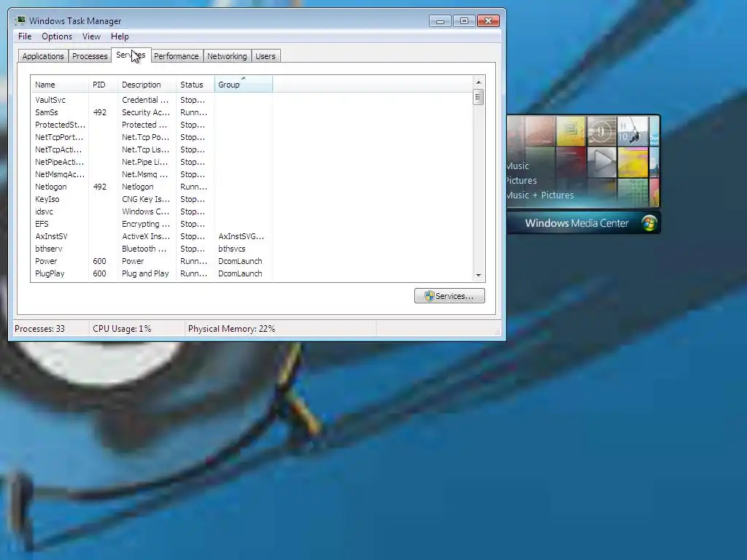Sort by the Name column header
Image resolution: width=747 pixels, height=560 pixels.
coord(60,85)
